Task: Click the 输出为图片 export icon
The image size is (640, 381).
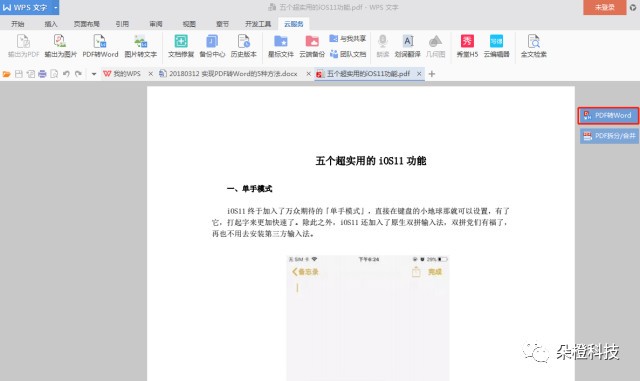Action: 60,46
